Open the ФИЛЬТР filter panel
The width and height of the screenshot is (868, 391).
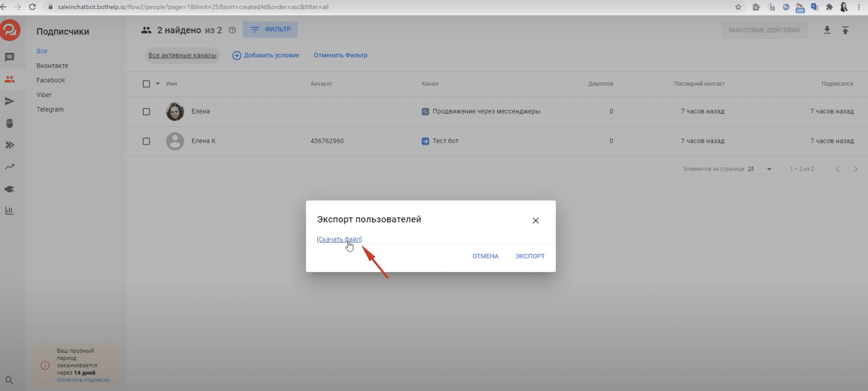coord(270,30)
